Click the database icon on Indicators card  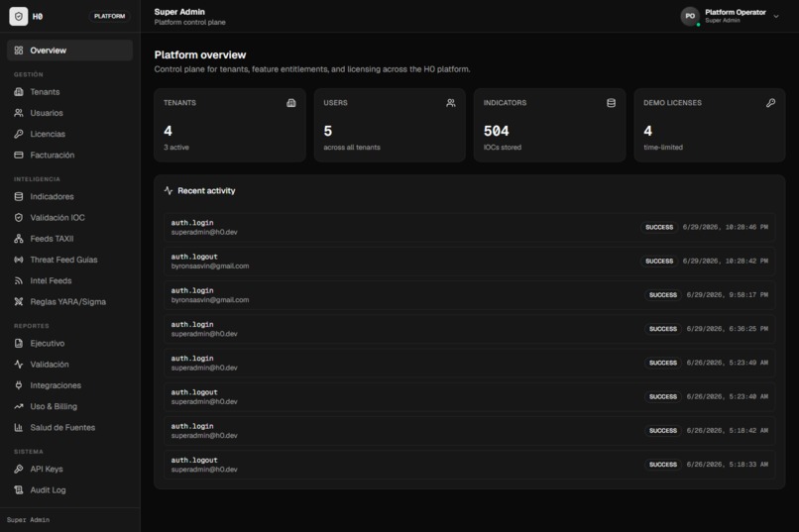[611, 103]
